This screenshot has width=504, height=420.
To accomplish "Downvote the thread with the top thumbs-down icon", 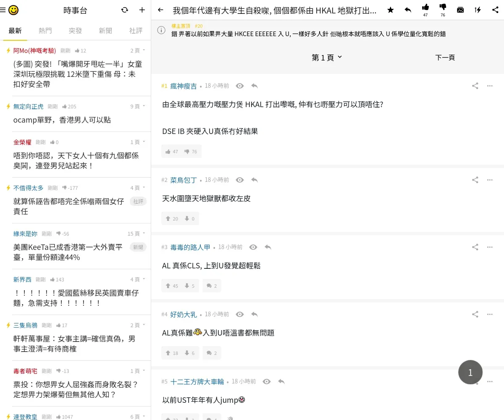I will click(x=443, y=7).
